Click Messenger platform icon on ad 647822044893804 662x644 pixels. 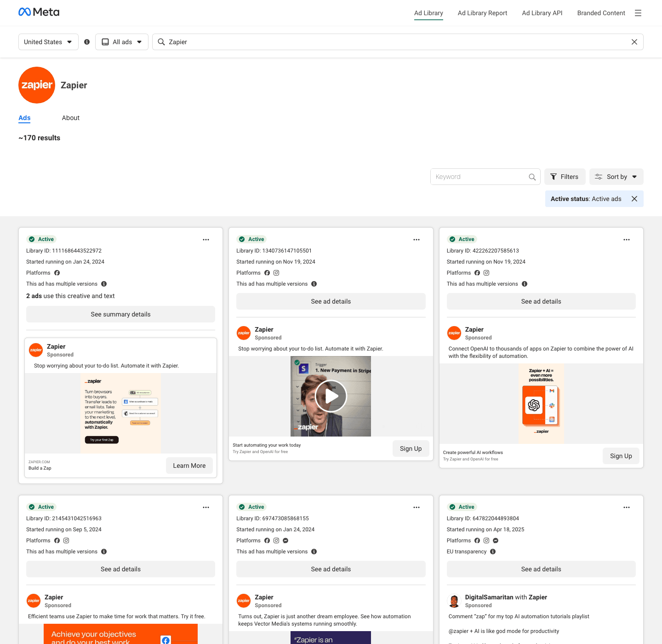click(x=496, y=540)
